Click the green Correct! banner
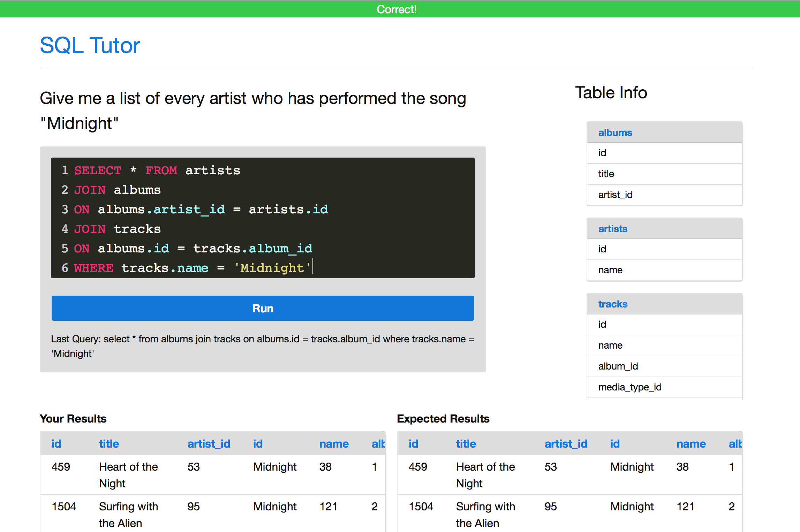Image resolution: width=800 pixels, height=532 pixels. [x=400, y=9]
